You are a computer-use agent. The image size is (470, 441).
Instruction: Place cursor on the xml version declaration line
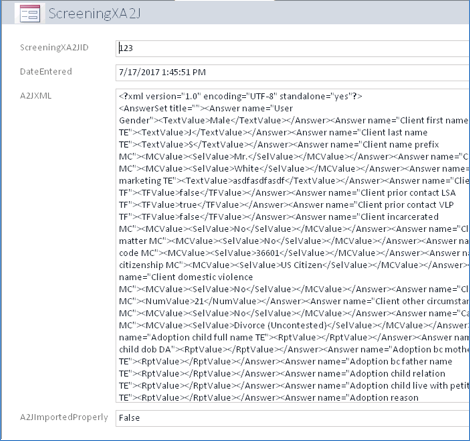point(240,96)
